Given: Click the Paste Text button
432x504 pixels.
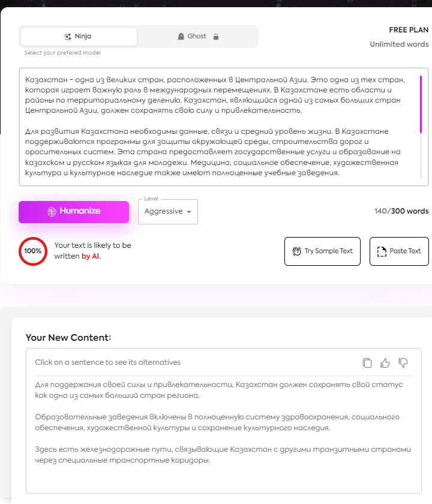Looking at the screenshot, I should 399,251.
